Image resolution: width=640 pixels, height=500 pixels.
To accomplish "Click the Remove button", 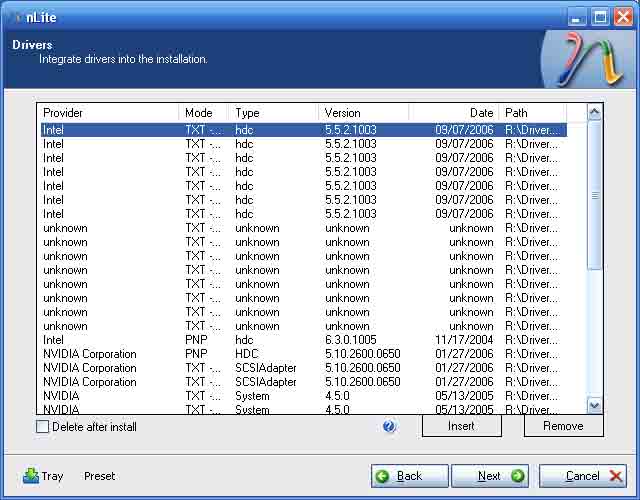I will tap(563, 426).
